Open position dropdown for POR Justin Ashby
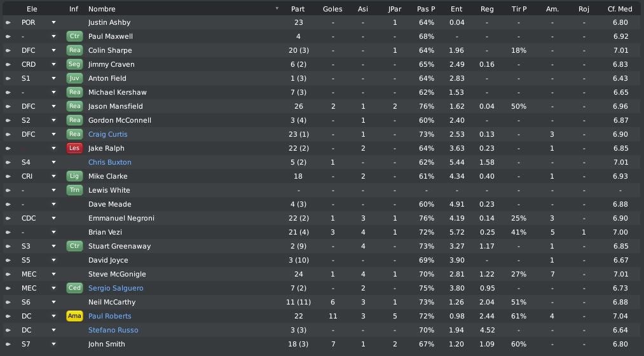This screenshot has width=644, height=356. [53, 23]
